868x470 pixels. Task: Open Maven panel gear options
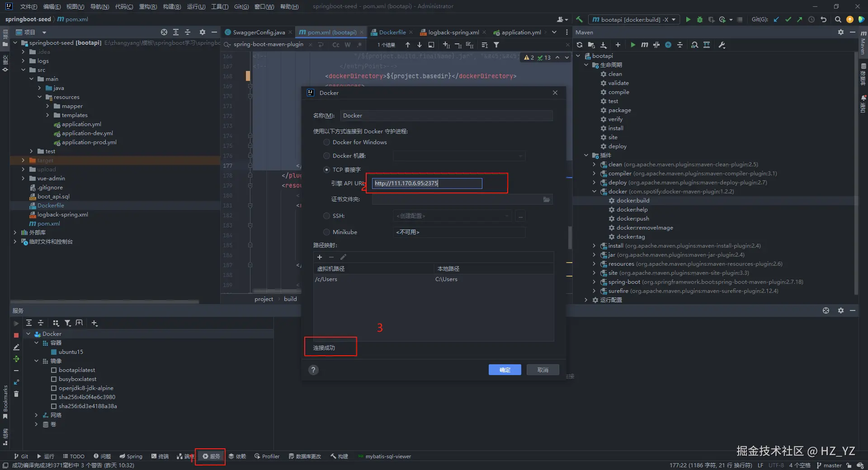[x=841, y=32]
